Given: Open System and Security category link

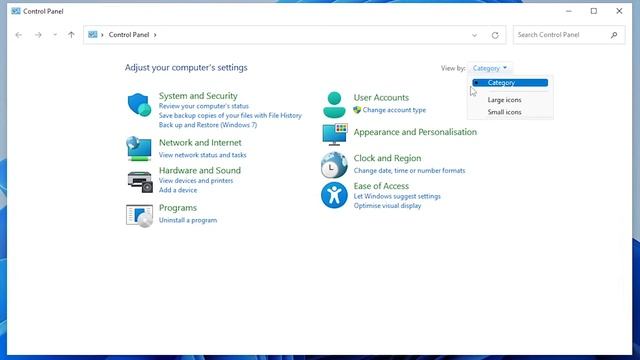Looking at the screenshot, I should click(x=198, y=96).
